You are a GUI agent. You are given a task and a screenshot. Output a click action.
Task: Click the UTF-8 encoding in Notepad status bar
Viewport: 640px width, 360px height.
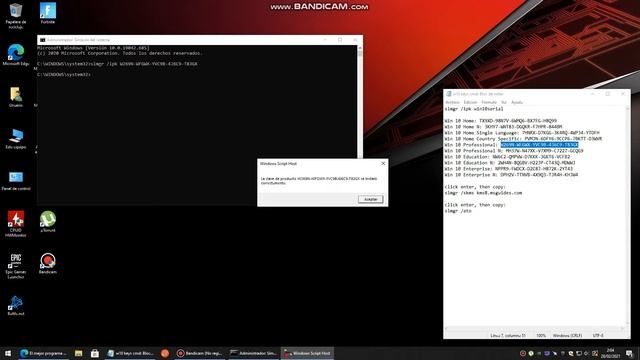(x=598, y=336)
